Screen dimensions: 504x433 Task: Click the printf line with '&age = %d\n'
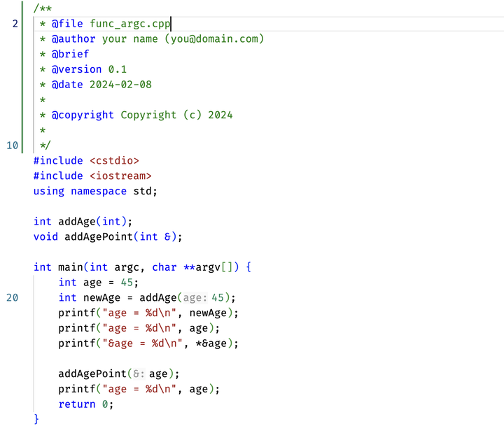(x=148, y=343)
